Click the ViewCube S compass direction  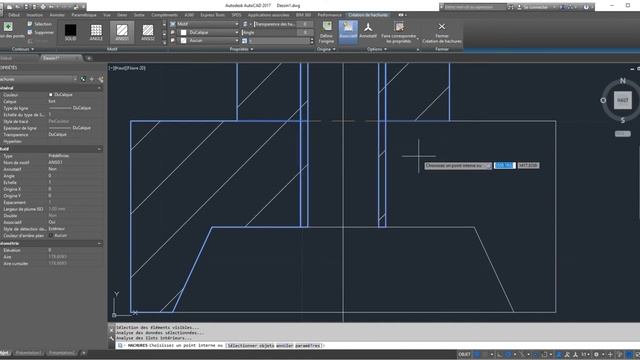[x=622, y=120]
